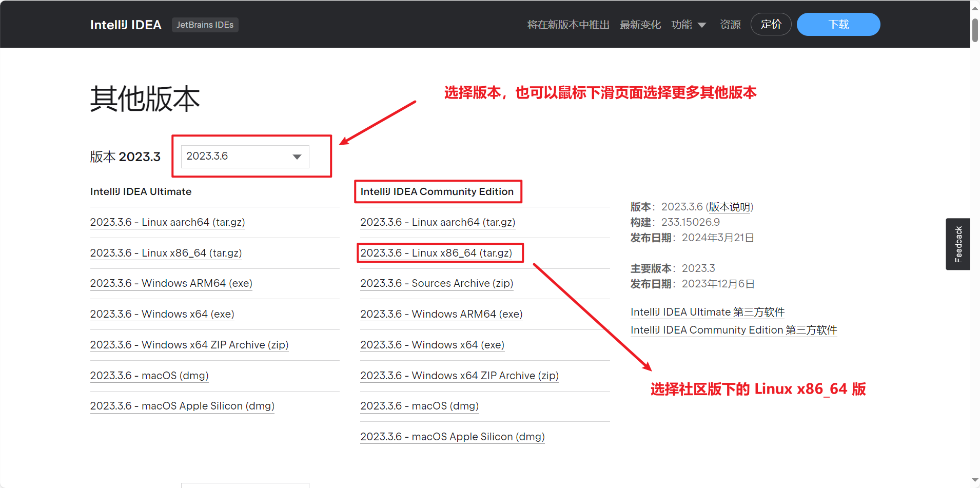Select build number 233.15026.9 text
The height and width of the screenshot is (488, 980).
click(691, 222)
